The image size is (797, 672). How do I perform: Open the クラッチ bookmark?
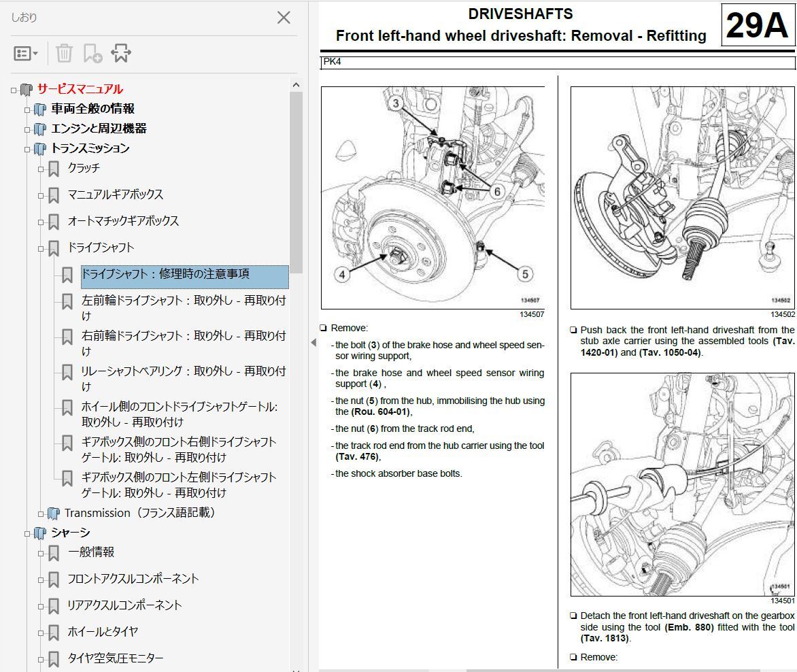(x=84, y=168)
